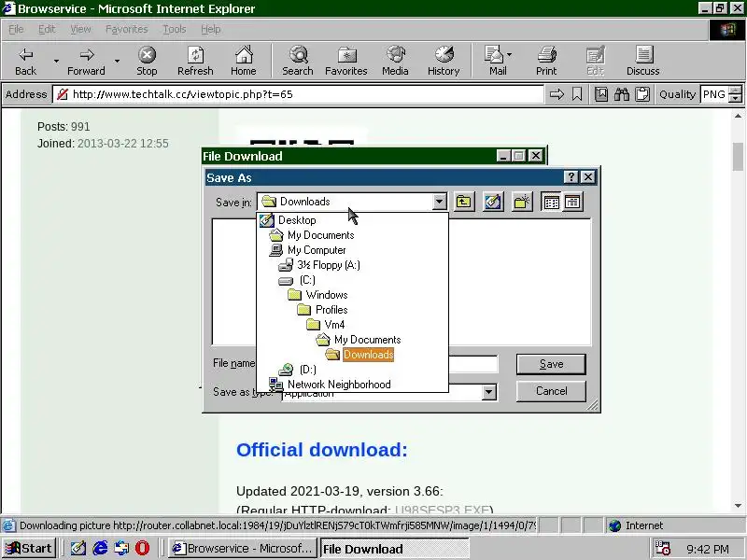Screen dimensions: 747x560
Task: Click the Save button
Action: (x=551, y=364)
